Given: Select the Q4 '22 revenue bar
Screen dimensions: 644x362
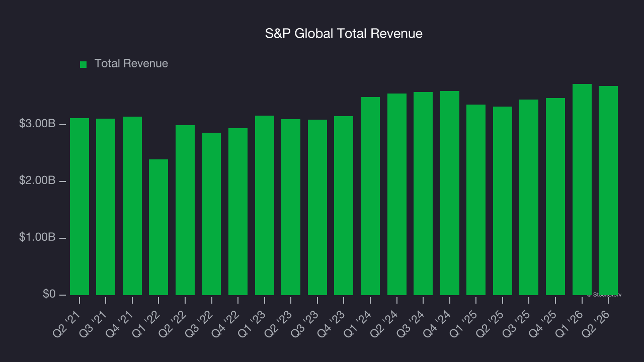Looking at the screenshot, I should [238, 212].
